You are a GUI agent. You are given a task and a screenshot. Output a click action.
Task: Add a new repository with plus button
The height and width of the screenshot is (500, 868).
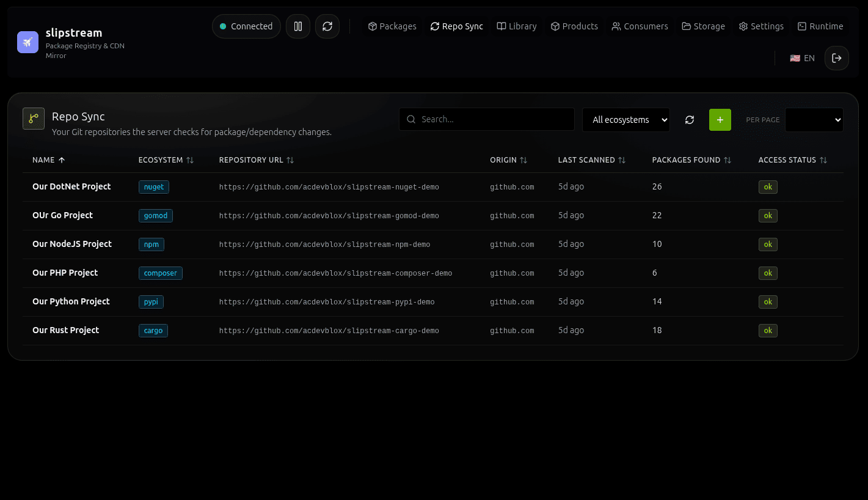[720, 120]
